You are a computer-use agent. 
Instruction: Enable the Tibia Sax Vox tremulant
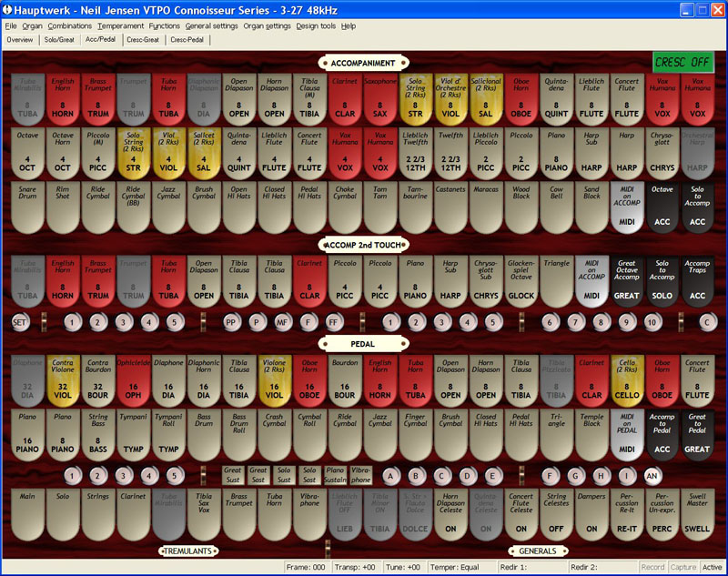click(204, 514)
